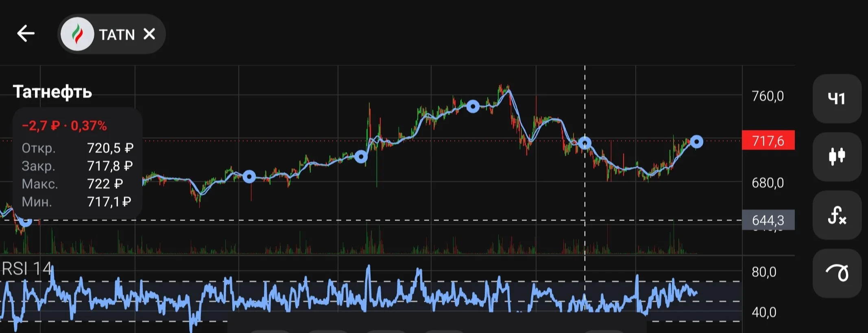Tap the Tatneft logo icon

[x=77, y=34]
